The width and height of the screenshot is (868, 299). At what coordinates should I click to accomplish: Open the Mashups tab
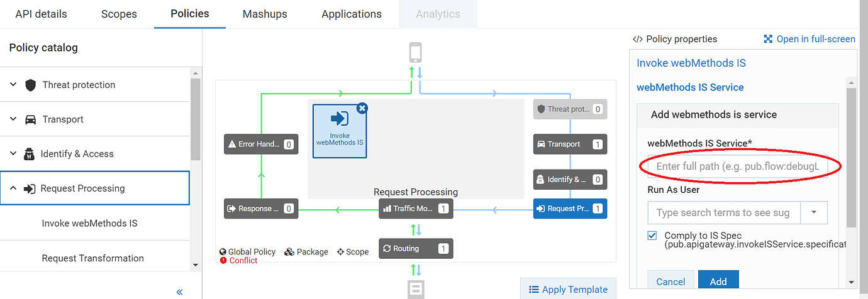tap(265, 14)
